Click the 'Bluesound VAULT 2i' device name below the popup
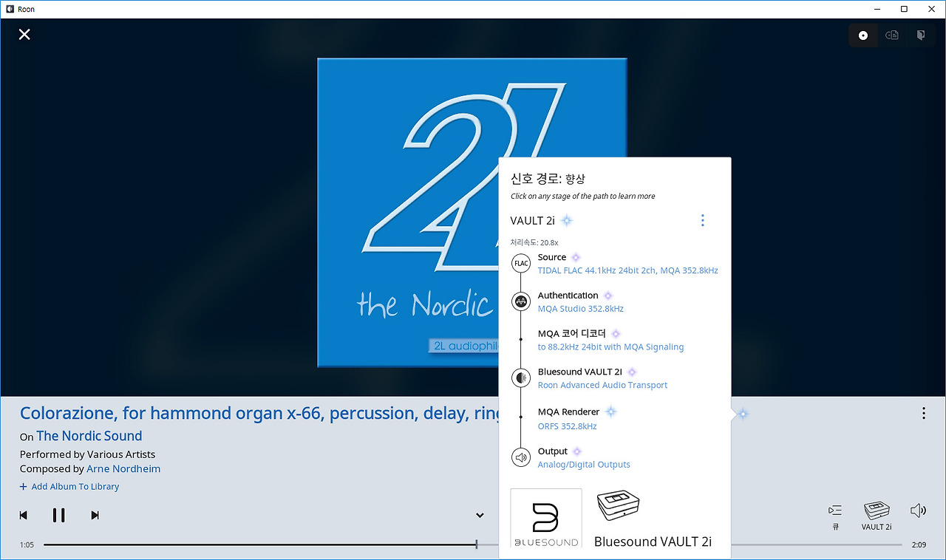The height and width of the screenshot is (560, 946). click(x=653, y=542)
